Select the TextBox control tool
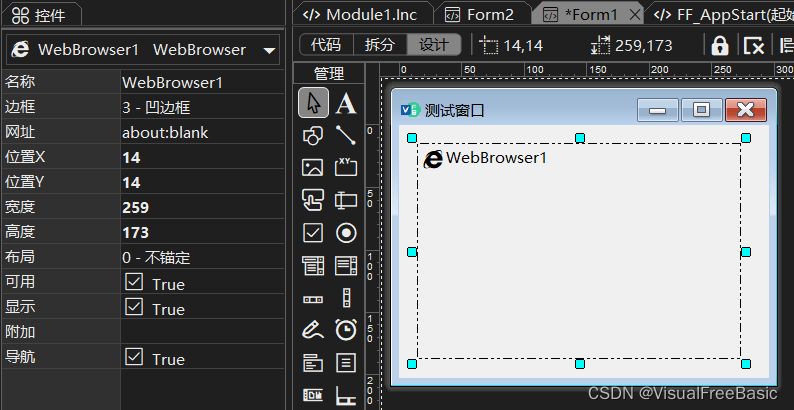 [x=346, y=200]
